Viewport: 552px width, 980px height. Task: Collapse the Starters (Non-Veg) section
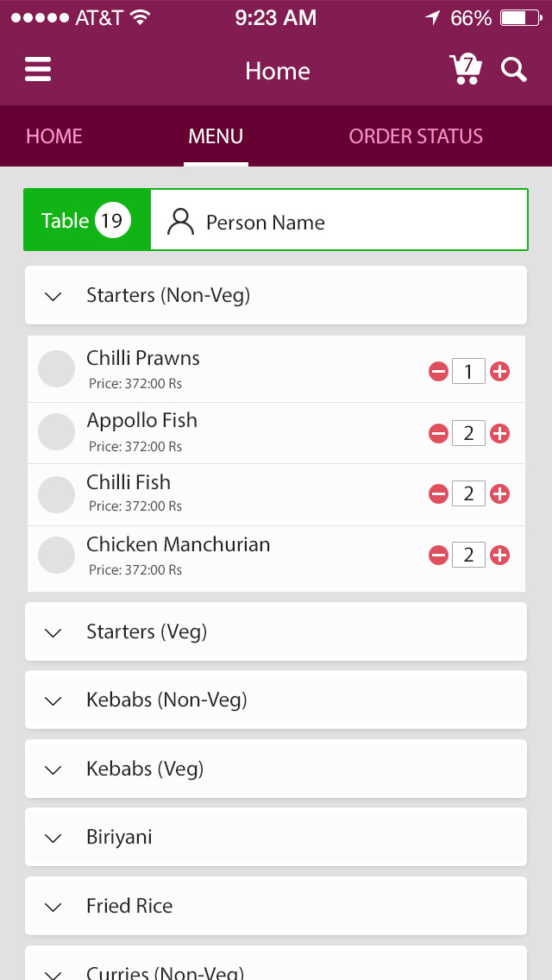pos(275,296)
